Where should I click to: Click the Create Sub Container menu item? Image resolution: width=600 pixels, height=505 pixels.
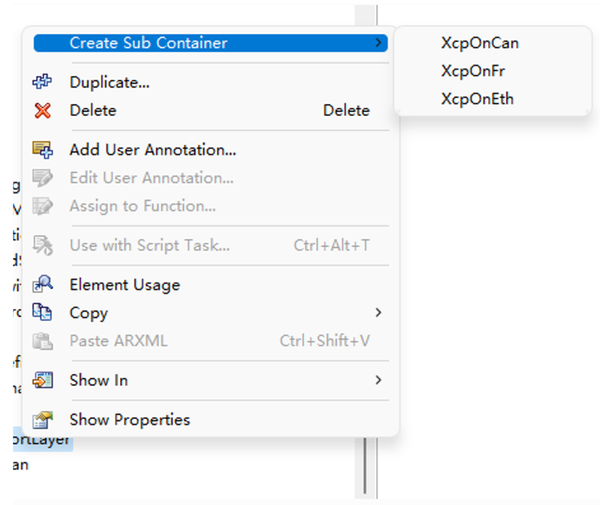(x=148, y=43)
